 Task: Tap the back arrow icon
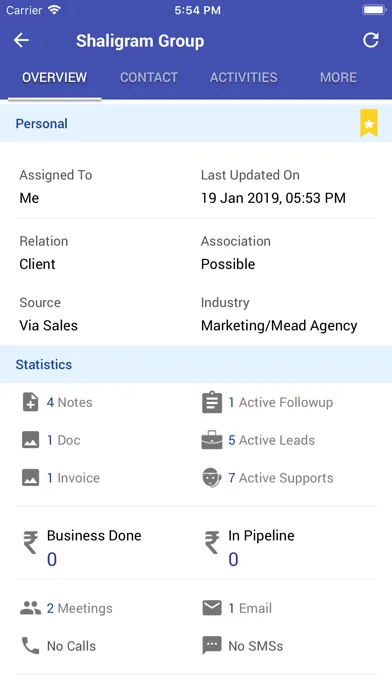(21, 40)
